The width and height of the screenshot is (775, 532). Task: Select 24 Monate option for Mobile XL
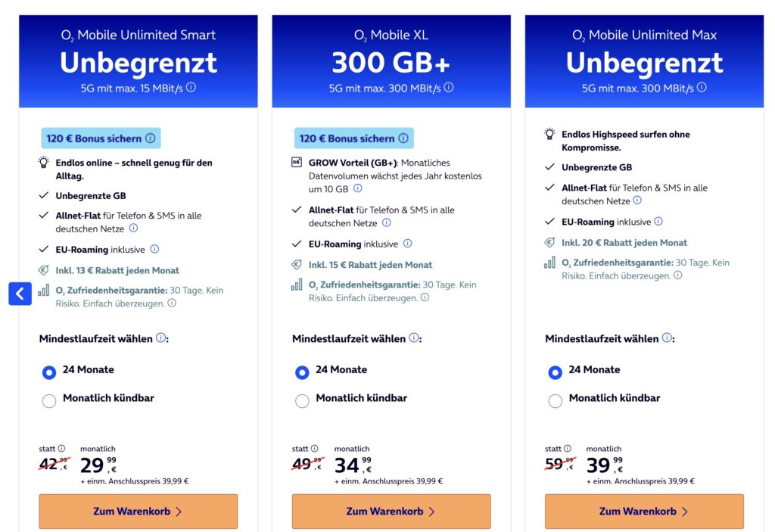(302, 372)
